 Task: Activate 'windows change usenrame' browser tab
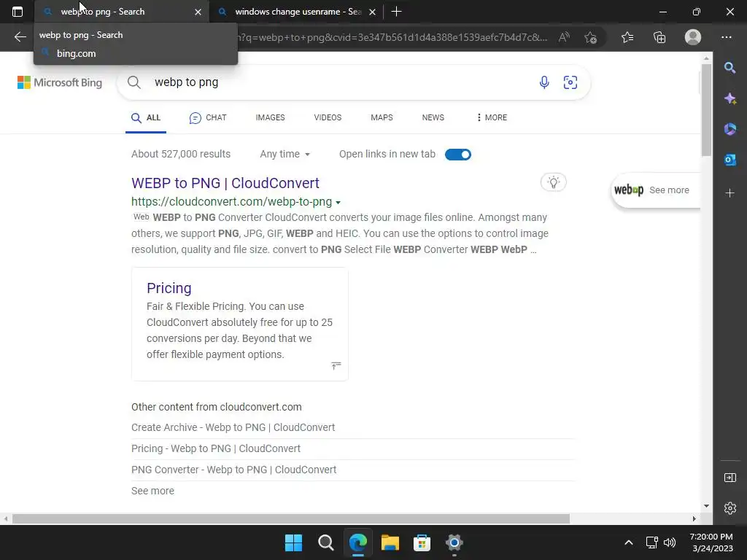point(295,12)
